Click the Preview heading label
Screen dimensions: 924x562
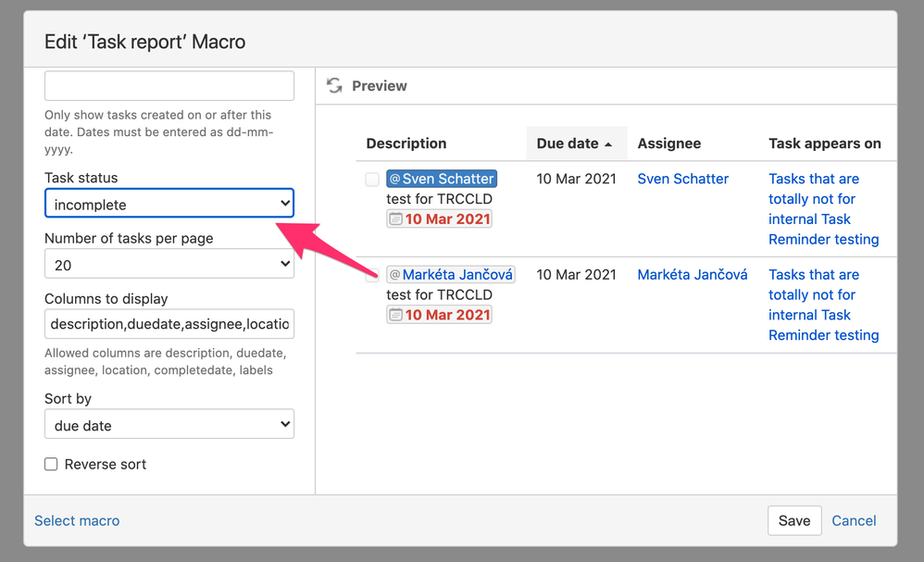point(380,86)
